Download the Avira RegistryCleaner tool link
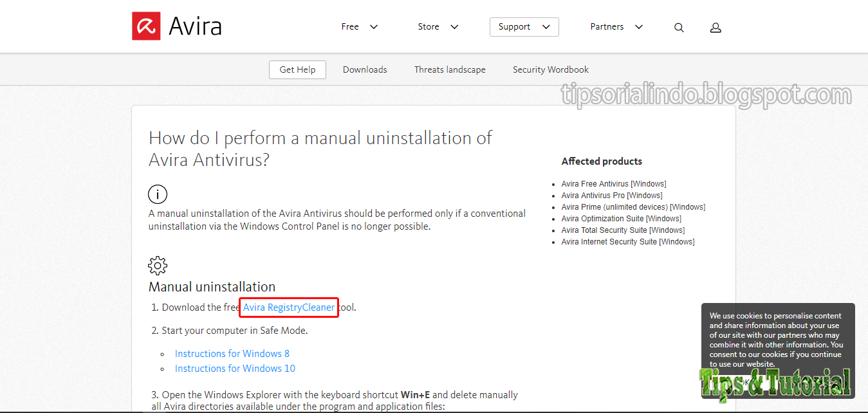 pos(289,307)
